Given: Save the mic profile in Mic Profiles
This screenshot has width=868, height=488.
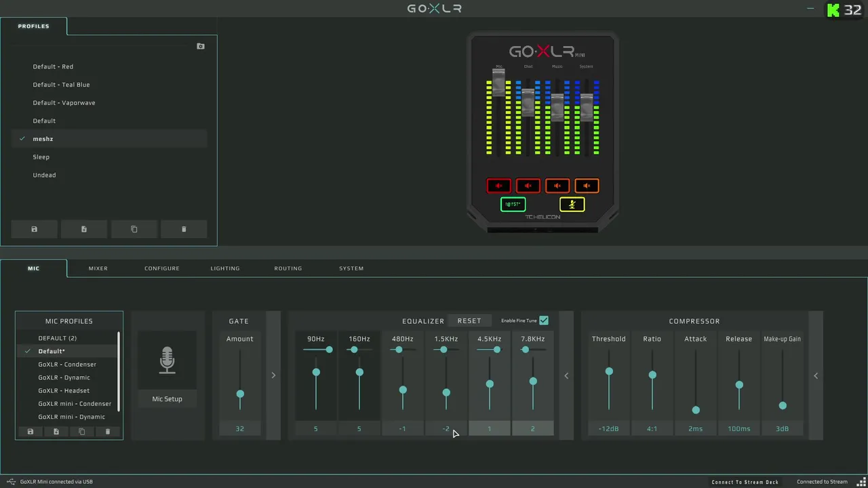Looking at the screenshot, I should [30, 431].
